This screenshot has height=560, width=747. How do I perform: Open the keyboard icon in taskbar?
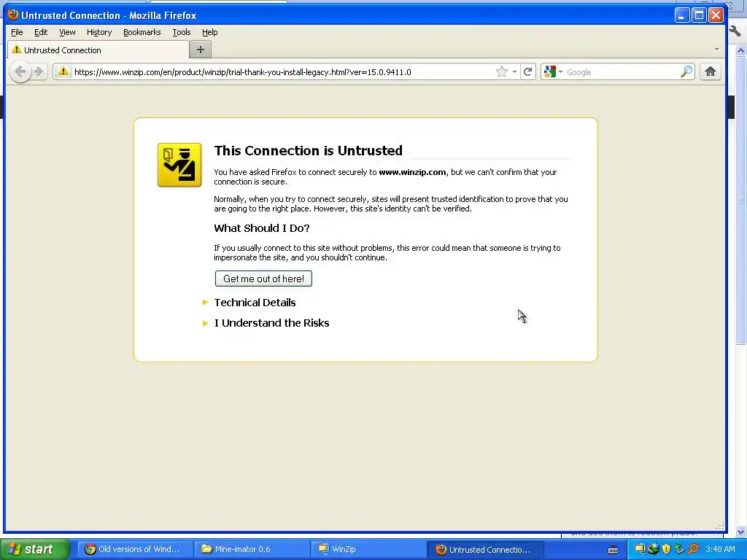point(613,550)
